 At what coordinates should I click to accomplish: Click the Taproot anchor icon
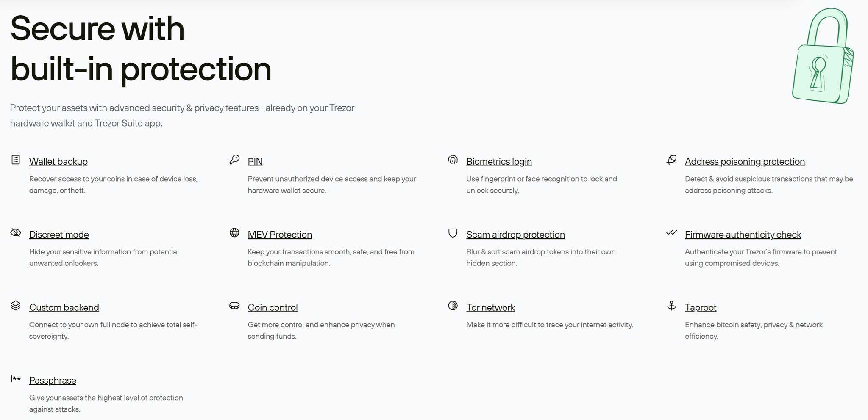pyautogui.click(x=671, y=306)
